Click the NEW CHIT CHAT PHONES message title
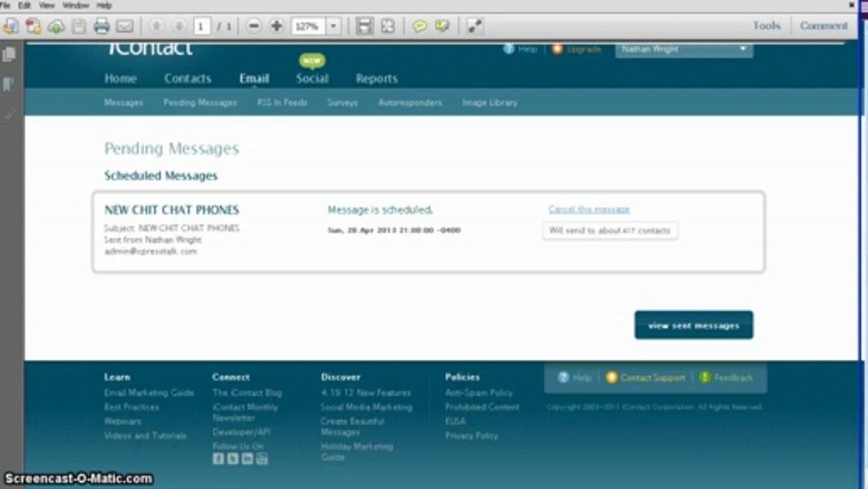The image size is (868, 489). point(172,210)
